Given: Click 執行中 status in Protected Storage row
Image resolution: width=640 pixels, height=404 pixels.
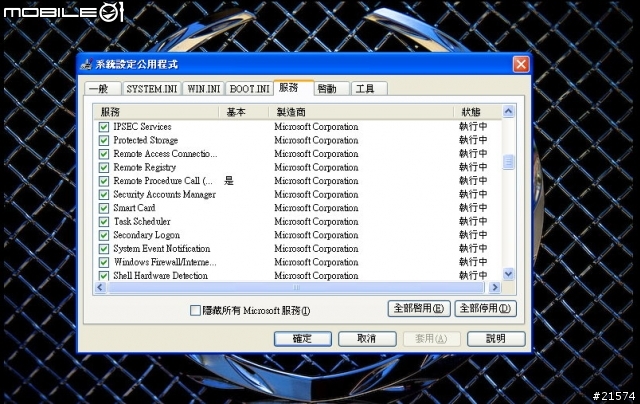Looking at the screenshot, I should coord(473,140).
